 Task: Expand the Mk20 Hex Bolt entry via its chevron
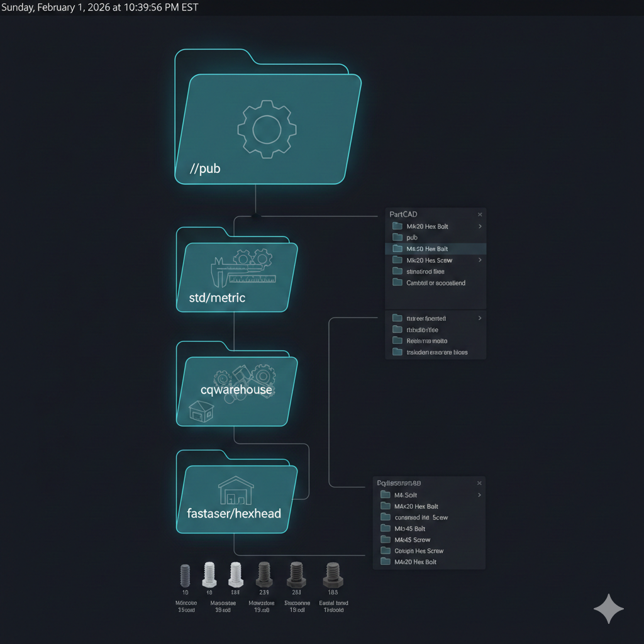[x=481, y=226]
